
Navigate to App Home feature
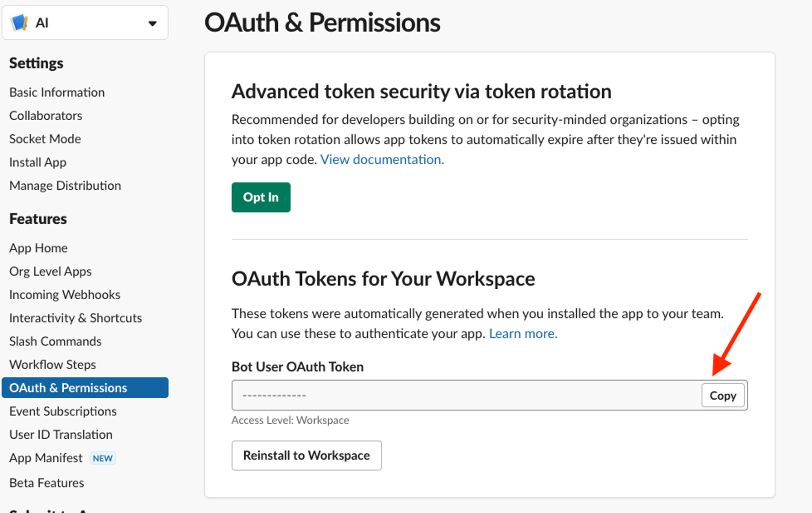point(38,248)
